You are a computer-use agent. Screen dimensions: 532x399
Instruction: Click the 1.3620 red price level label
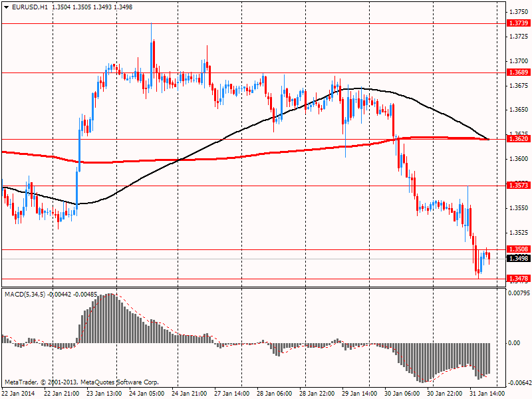pos(519,139)
